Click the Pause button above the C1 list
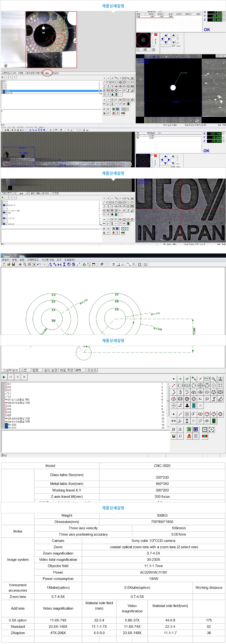 click(x=11, y=377)
